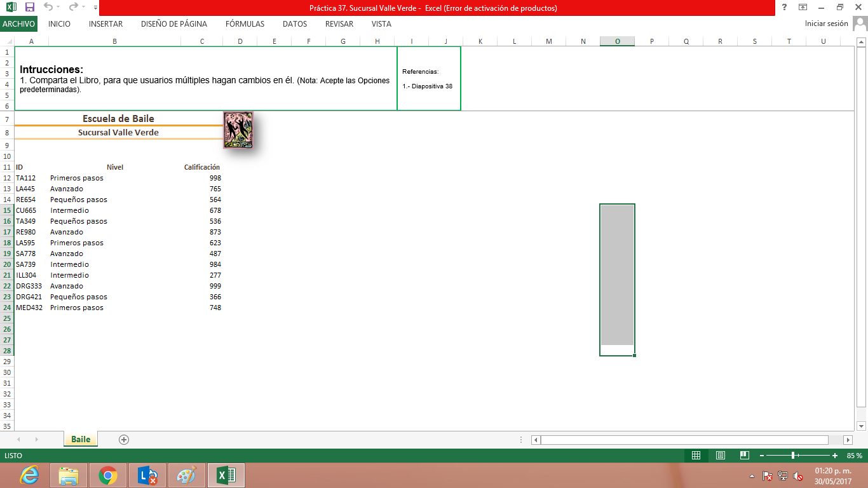Open Paint from the taskbar

point(187,475)
